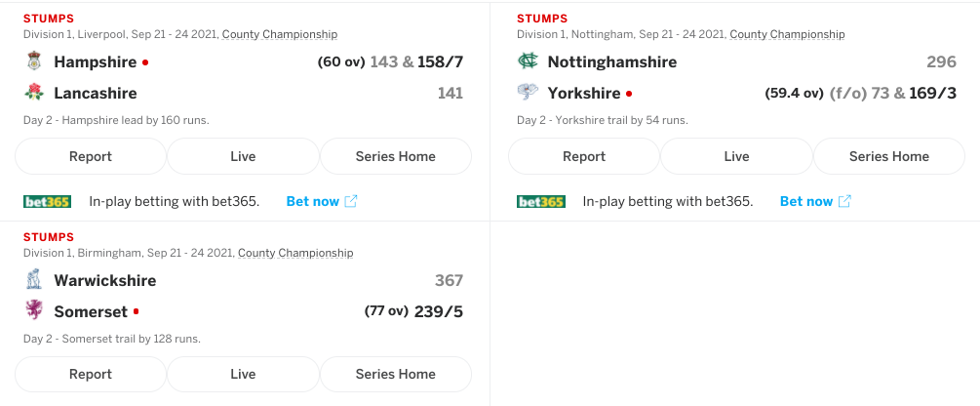The width and height of the screenshot is (980, 406).
Task: Click the Yorkshire white rose logo
Action: pos(528,93)
